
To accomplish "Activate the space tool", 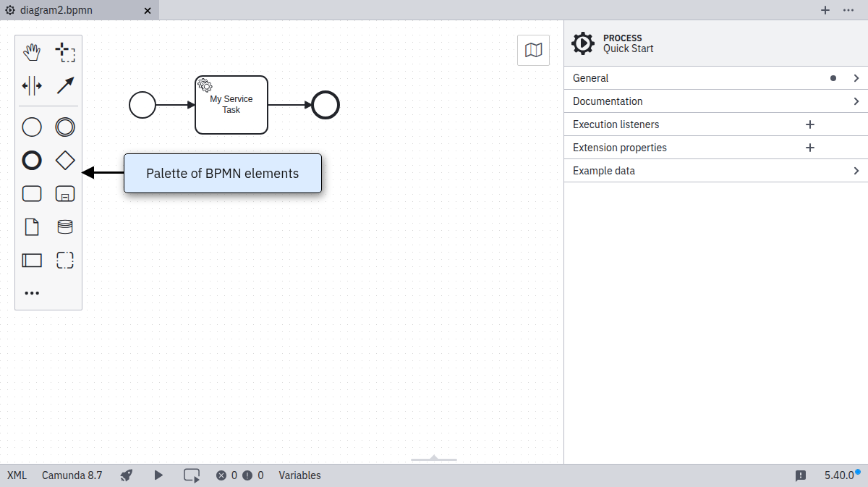I will [32, 86].
